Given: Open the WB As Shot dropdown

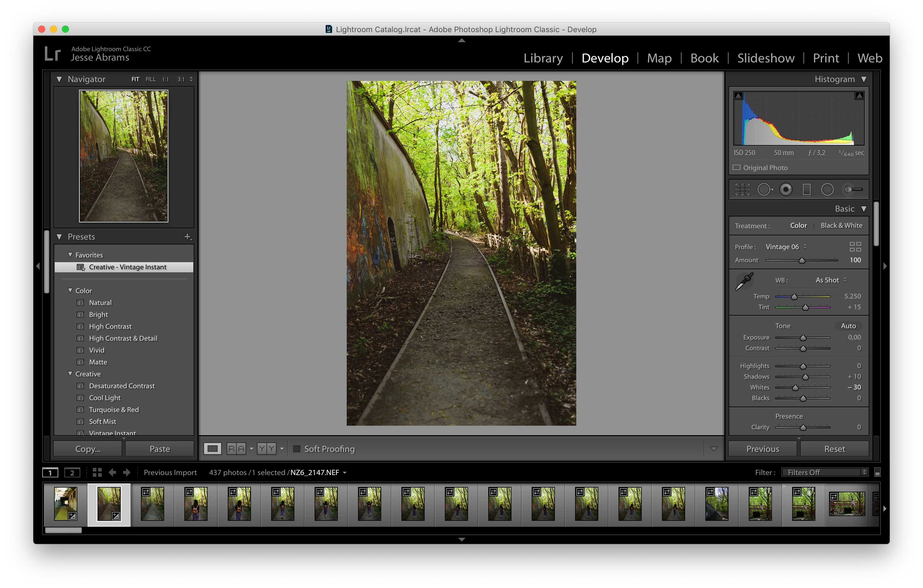Looking at the screenshot, I should (830, 280).
